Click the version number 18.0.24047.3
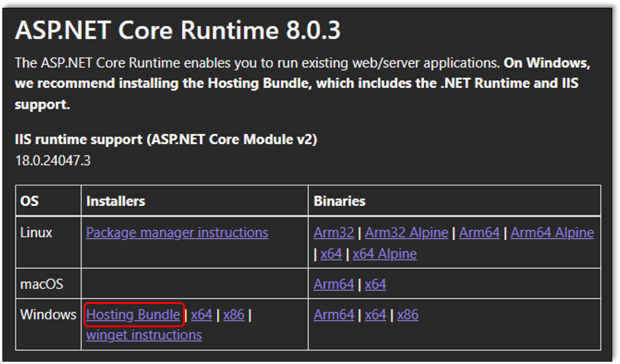Image resolution: width=620 pixels, height=364 pixels. coord(53,161)
